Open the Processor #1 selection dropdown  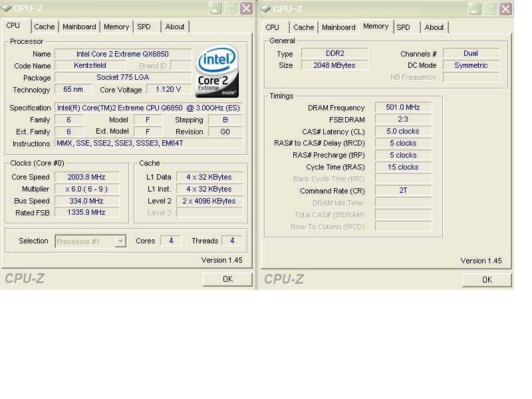120,241
